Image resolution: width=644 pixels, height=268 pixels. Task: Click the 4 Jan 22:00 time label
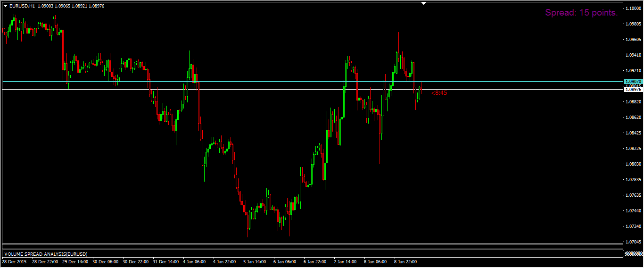coord(224,261)
